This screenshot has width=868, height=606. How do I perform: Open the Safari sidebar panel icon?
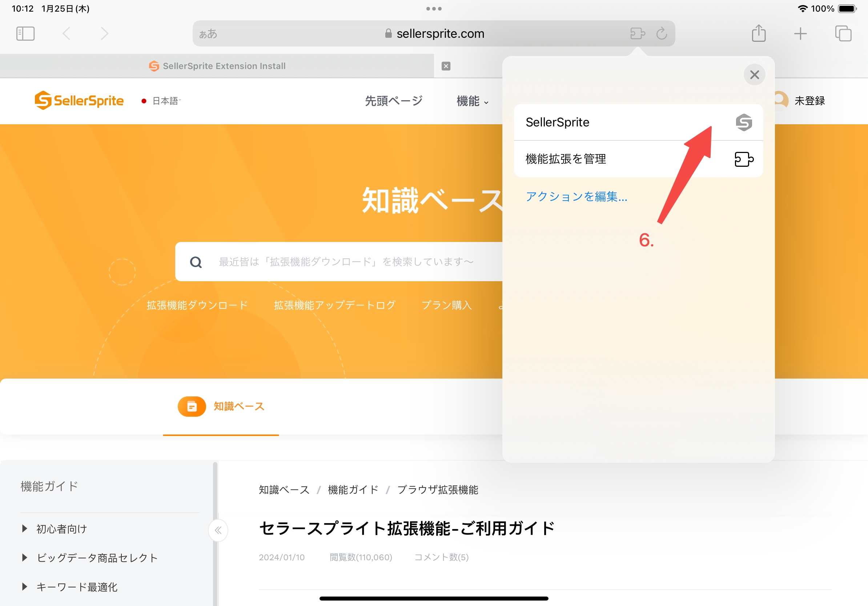pyautogui.click(x=25, y=34)
